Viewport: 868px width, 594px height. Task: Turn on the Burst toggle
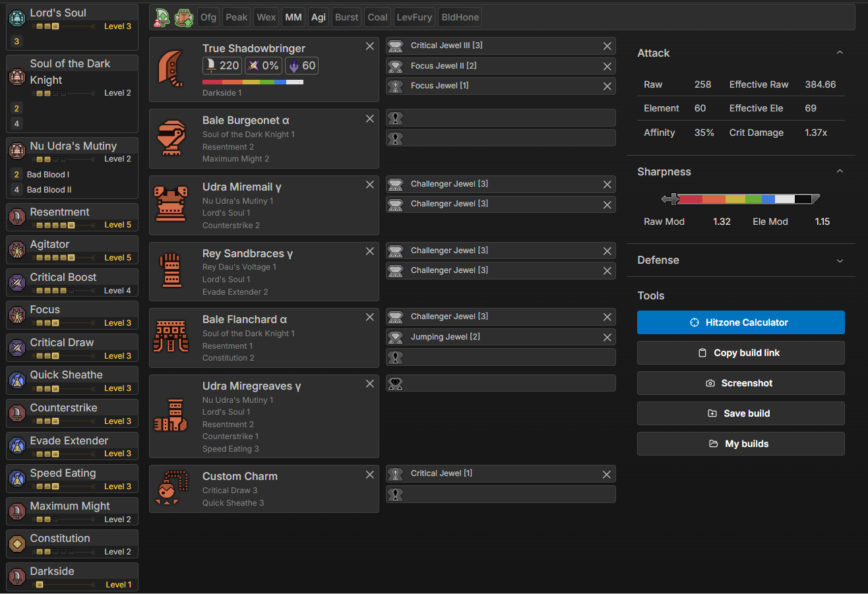coord(347,17)
